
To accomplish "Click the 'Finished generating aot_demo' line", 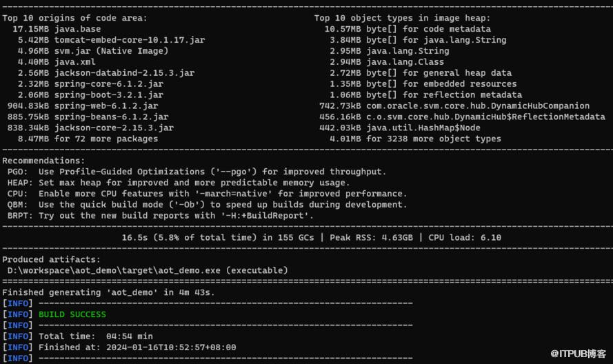I will (x=109, y=292).
